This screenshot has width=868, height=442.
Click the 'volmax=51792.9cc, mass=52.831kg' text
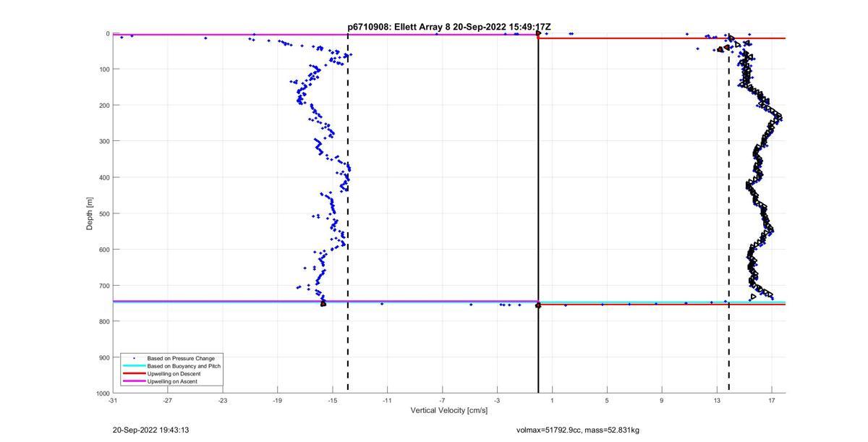pos(577,430)
